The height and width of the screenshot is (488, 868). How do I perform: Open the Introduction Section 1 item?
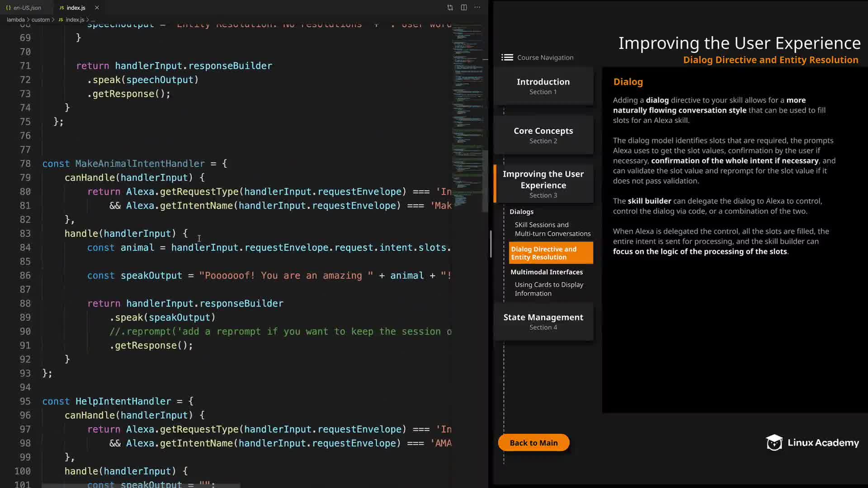pyautogui.click(x=543, y=86)
